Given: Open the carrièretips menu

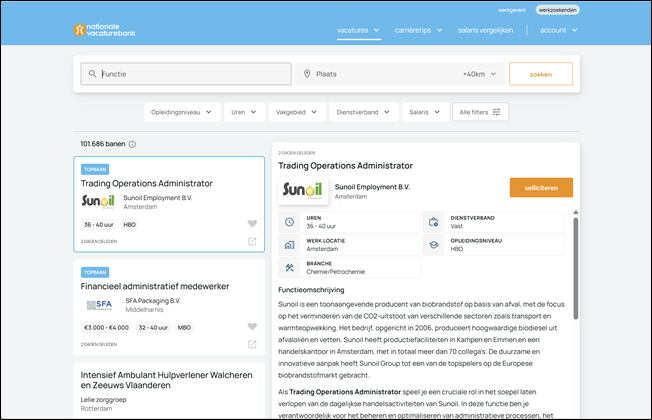Looking at the screenshot, I should 418,30.
